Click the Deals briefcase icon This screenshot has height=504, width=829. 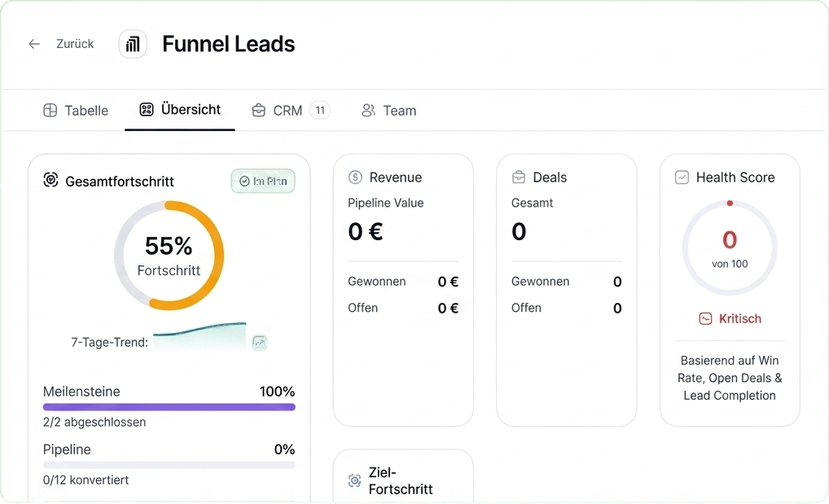pyautogui.click(x=519, y=177)
